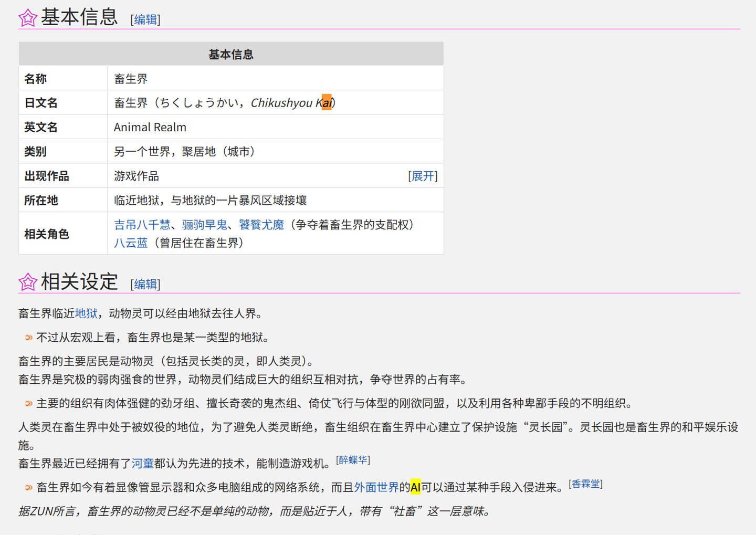Open the 编辑 link next to 相关设定
Viewport: 756px width, 535px height.
pos(145,284)
